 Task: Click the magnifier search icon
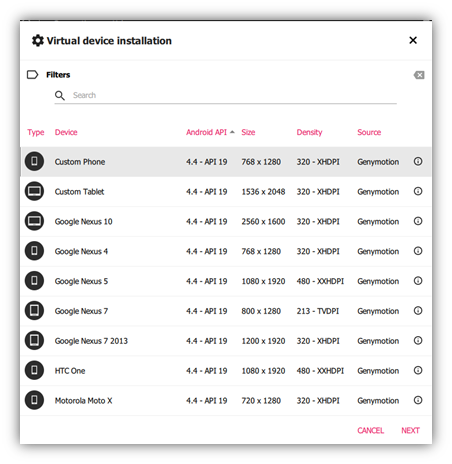tap(60, 96)
